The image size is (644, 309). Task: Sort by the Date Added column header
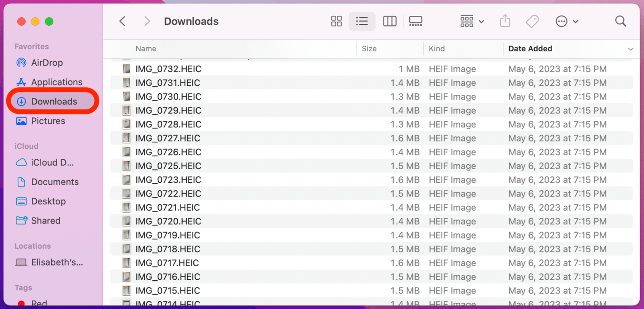pos(530,49)
